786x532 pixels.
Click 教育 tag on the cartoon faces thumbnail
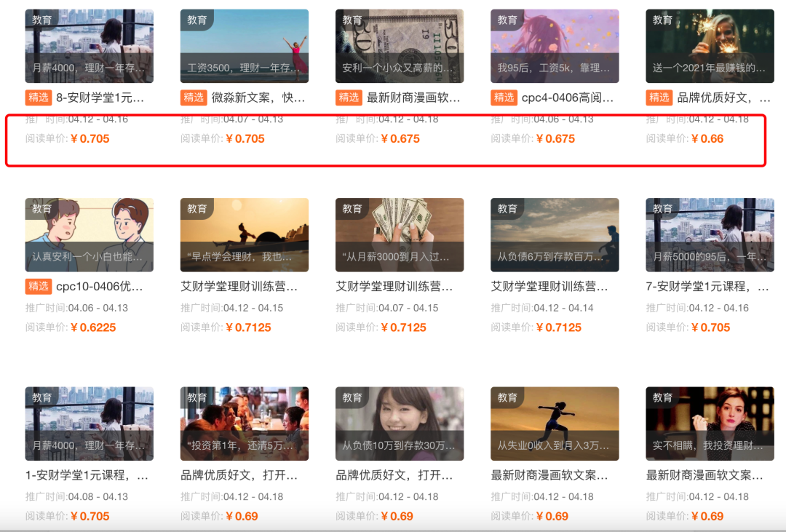tap(42, 209)
